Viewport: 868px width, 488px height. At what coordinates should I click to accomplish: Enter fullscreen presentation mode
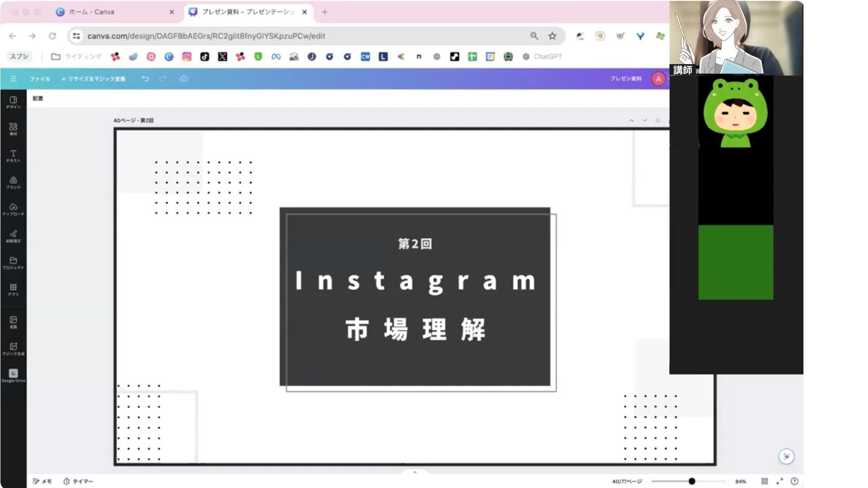[x=779, y=481]
